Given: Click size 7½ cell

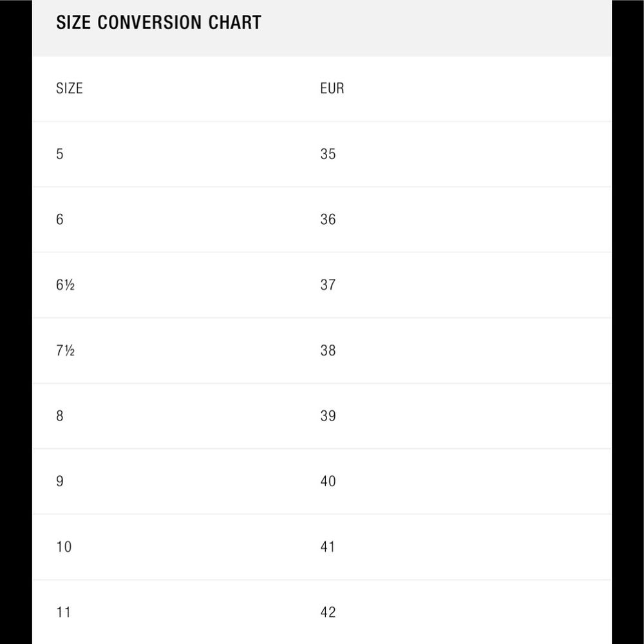Looking at the screenshot, I should click(x=65, y=350).
